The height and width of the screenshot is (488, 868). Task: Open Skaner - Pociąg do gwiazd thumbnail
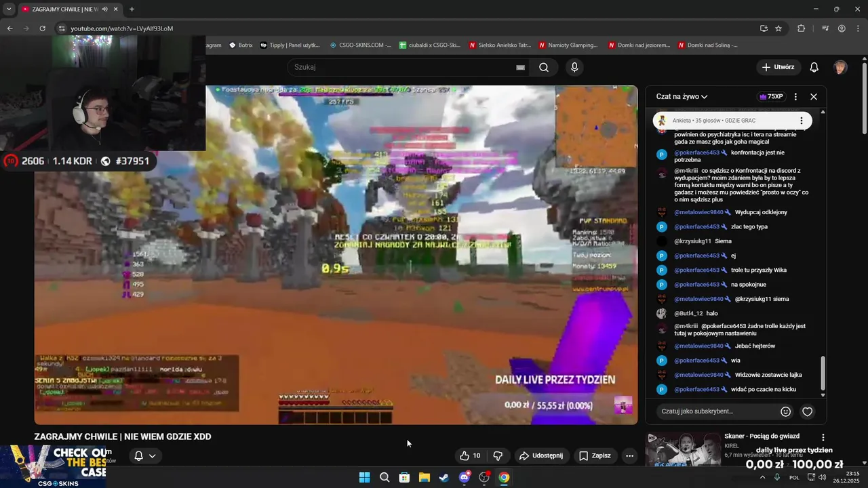click(683, 450)
